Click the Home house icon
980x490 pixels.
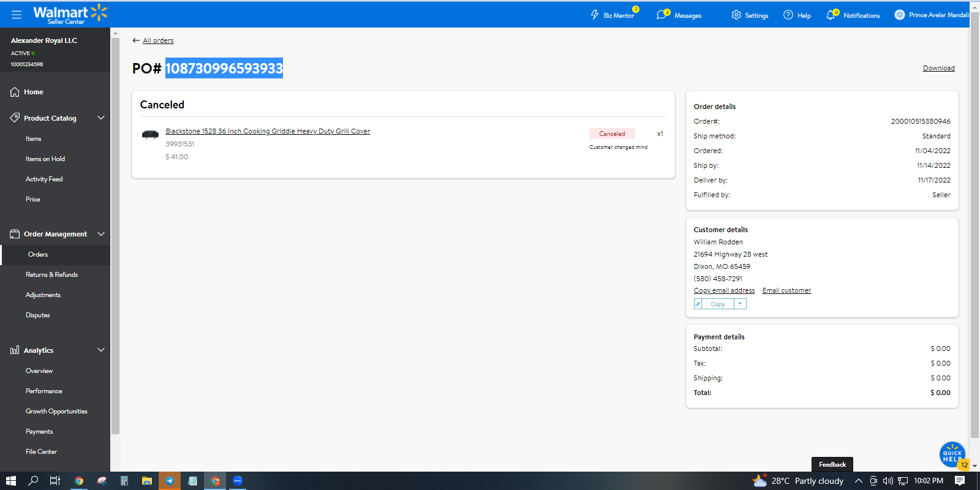tap(15, 92)
